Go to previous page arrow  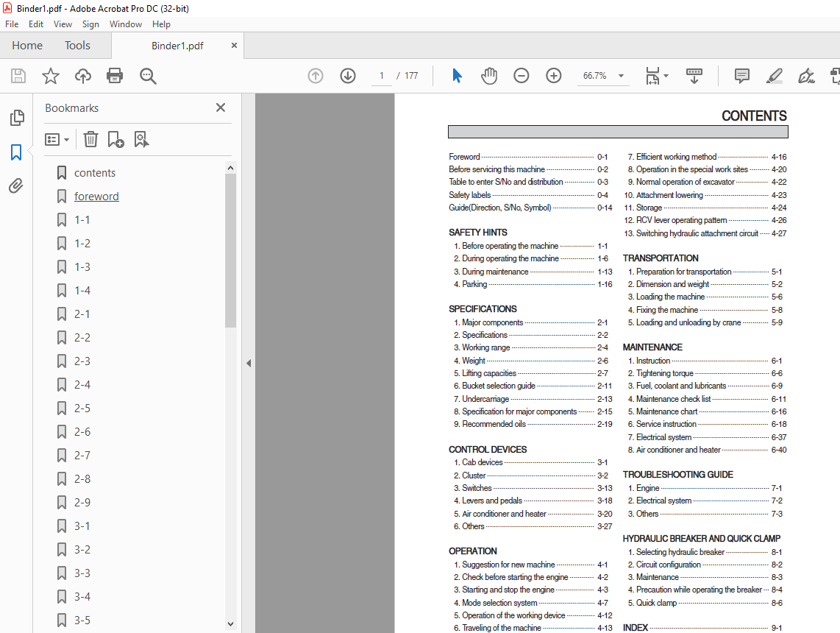pyautogui.click(x=316, y=76)
